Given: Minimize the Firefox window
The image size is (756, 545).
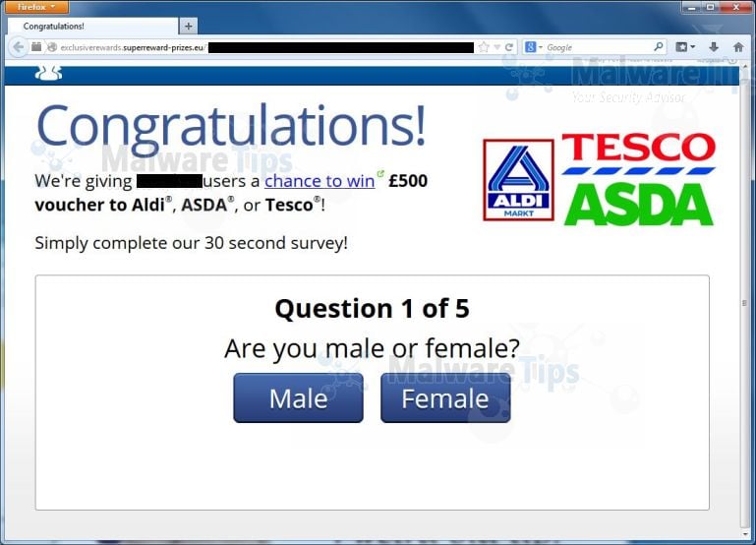Looking at the screenshot, I should (x=693, y=7).
